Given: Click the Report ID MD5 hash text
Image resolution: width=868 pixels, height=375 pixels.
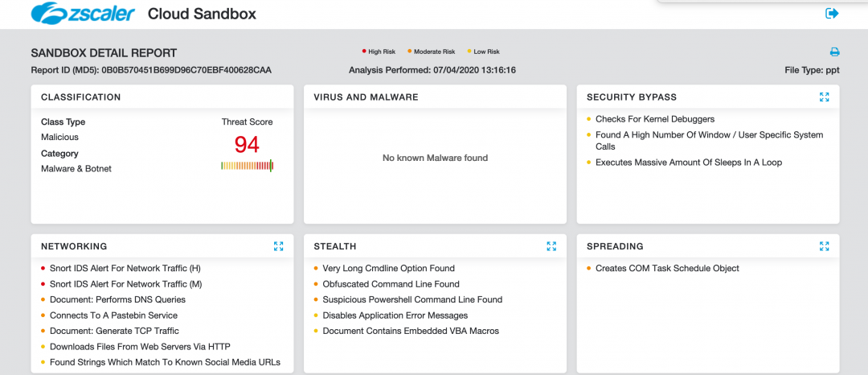Looking at the screenshot, I should [x=186, y=70].
